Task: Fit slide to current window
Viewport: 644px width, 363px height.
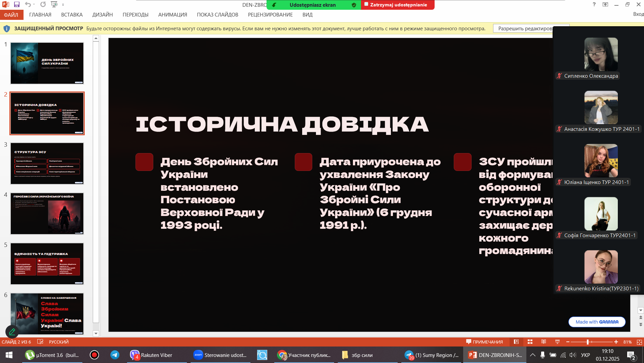Action: pos(639,342)
